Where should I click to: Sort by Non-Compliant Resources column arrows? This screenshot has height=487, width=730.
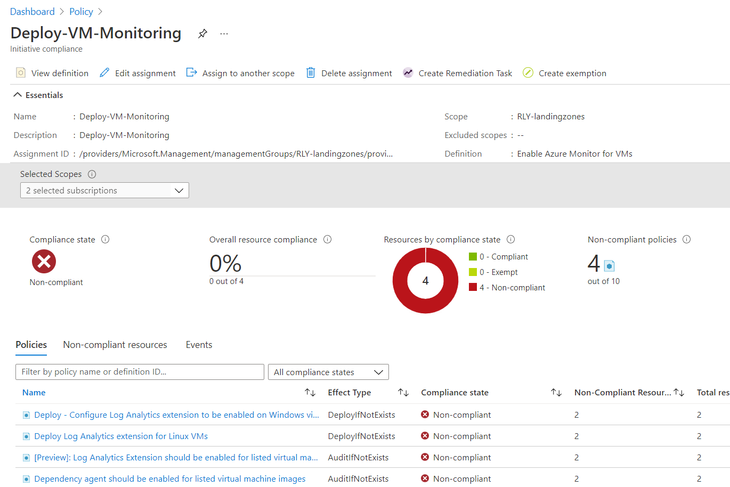pos(679,392)
